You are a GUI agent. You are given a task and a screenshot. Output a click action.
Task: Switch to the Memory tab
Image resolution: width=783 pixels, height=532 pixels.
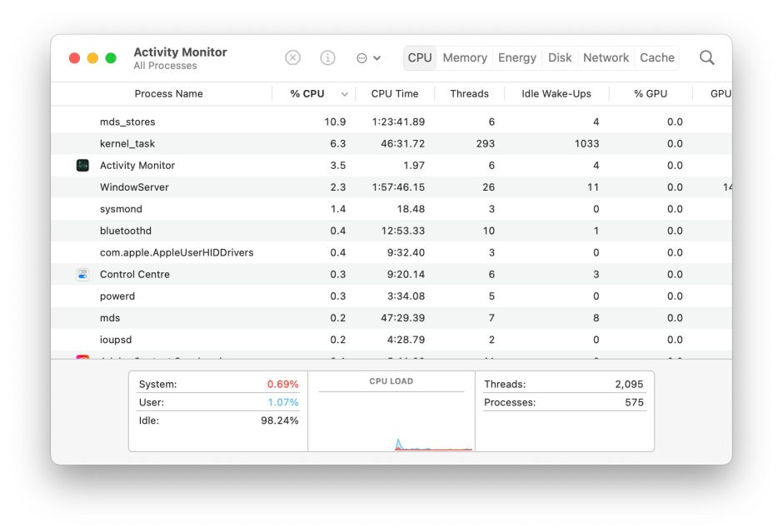coord(465,57)
